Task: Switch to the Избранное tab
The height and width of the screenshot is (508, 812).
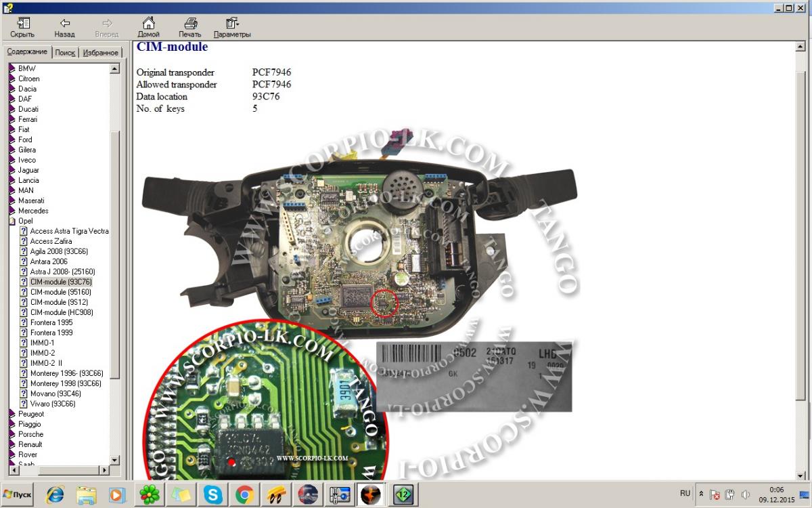Action: click(101, 52)
